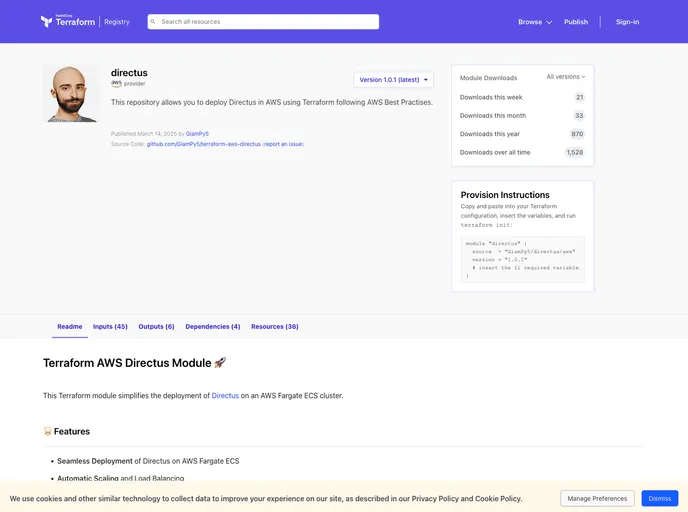Switch to the Dependencies (4) tab
688x512 pixels.
213,326
